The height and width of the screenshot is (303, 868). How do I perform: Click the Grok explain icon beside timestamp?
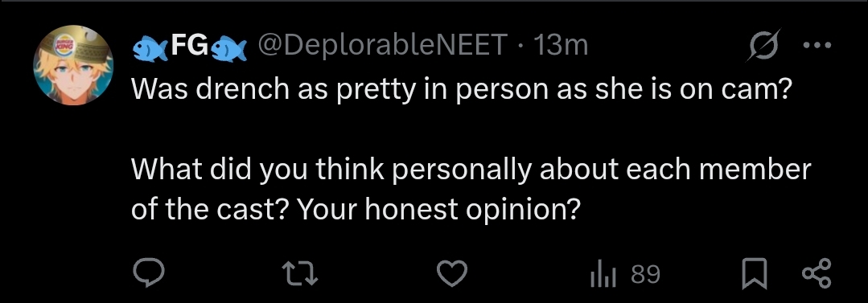(763, 45)
